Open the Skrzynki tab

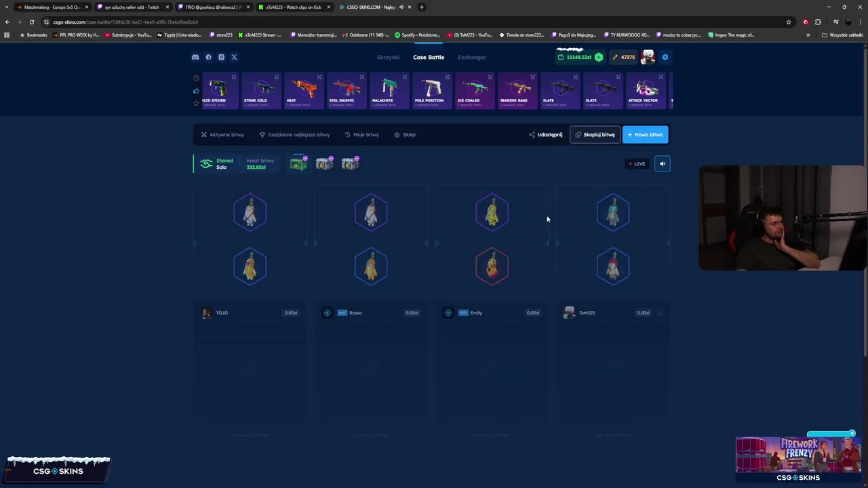click(388, 57)
